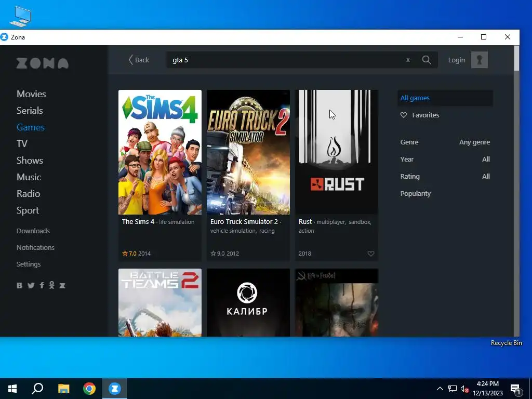Open the Rust game cover

(337, 152)
